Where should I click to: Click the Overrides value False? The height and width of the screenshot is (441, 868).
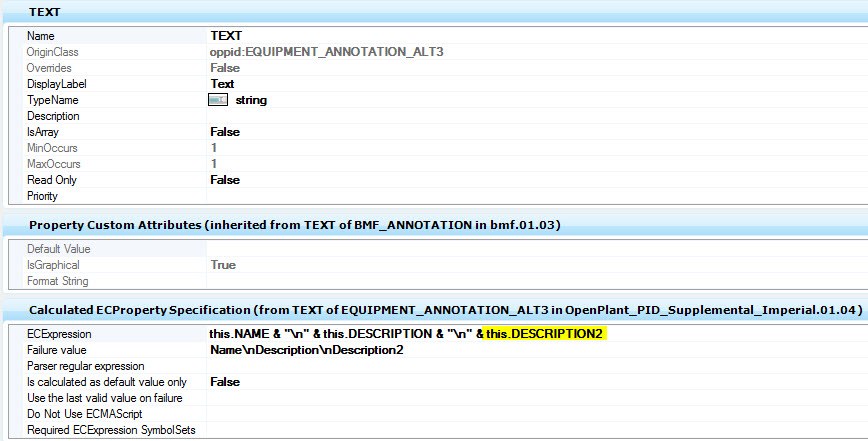[x=225, y=68]
